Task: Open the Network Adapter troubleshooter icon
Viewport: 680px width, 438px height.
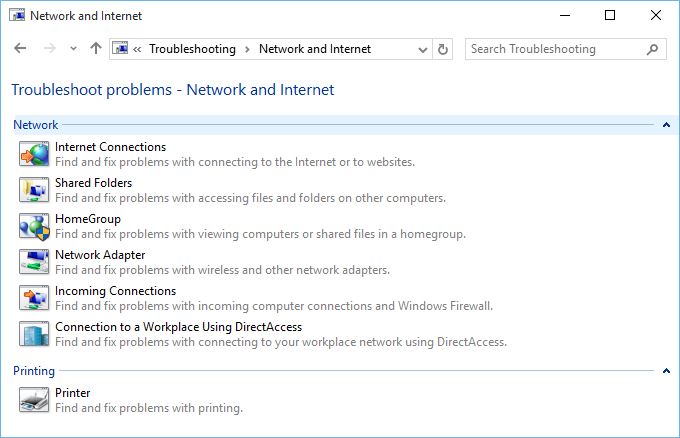Action: (34, 262)
